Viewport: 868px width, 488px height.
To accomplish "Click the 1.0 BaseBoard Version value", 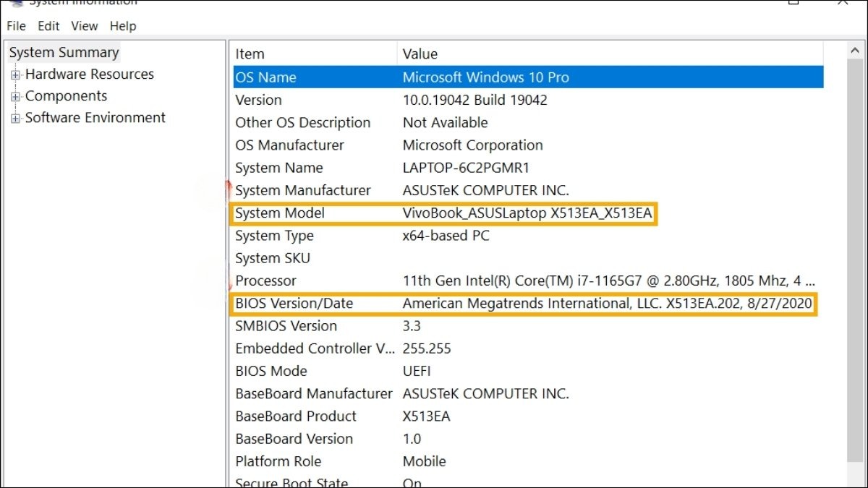I will click(412, 439).
